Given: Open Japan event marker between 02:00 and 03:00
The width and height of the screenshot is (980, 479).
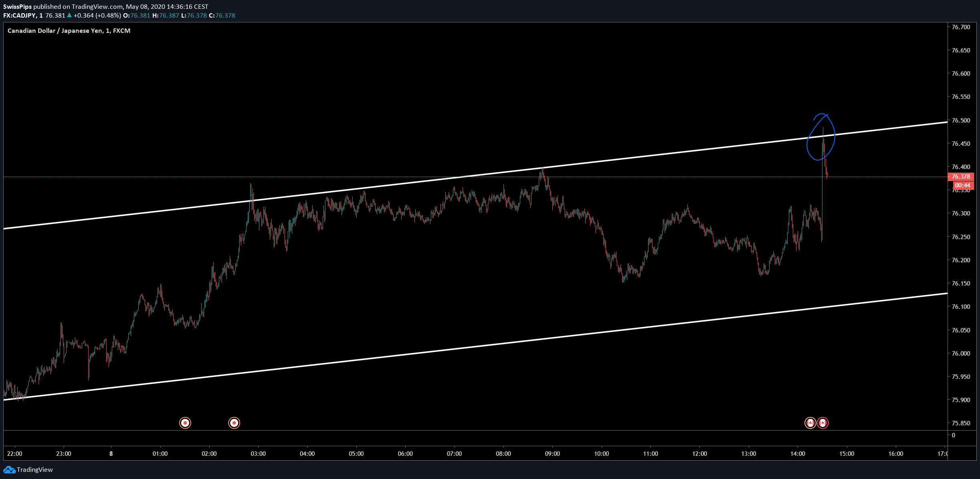Looking at the screenshot, I should [x=234, y=423].
